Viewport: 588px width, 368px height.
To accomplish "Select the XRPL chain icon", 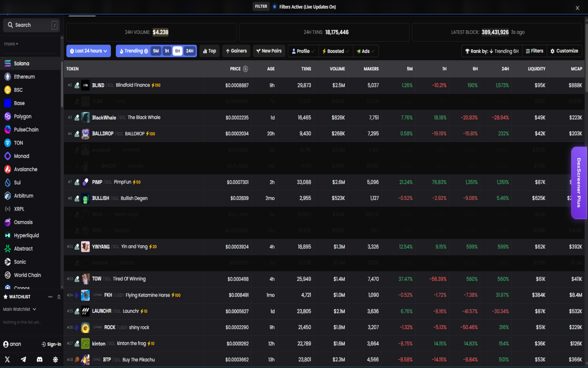I will tap(7, 209).
